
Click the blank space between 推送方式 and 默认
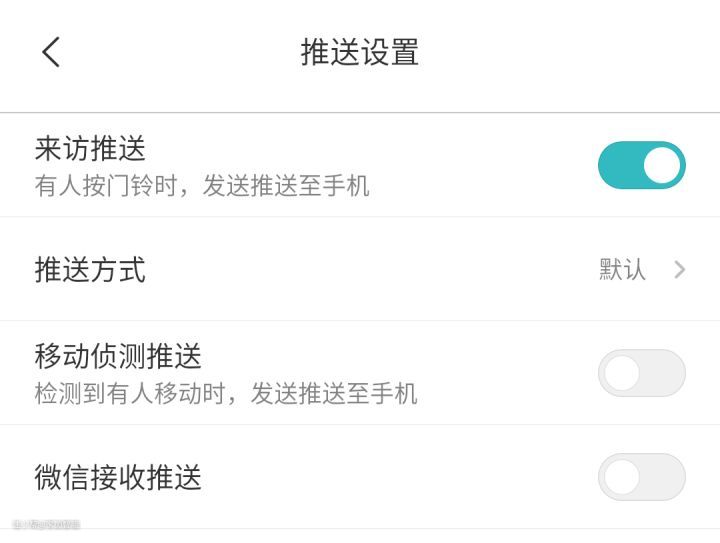tap(370, 269)
